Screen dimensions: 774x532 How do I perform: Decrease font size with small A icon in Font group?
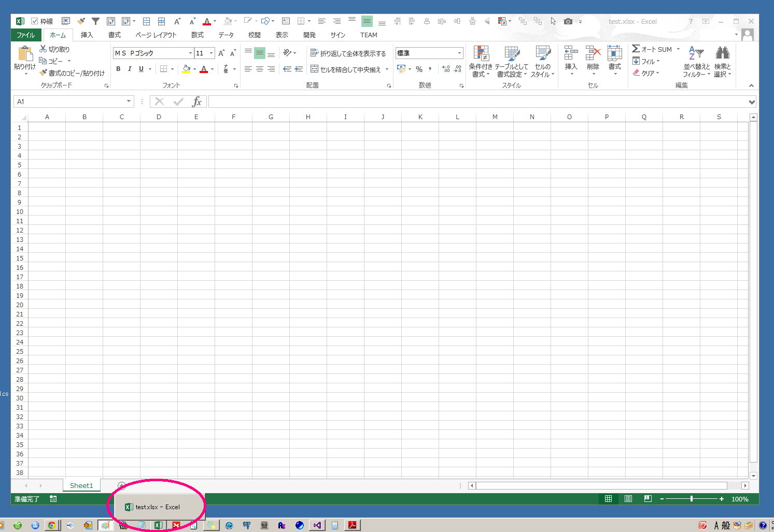[x=233, y=53]
